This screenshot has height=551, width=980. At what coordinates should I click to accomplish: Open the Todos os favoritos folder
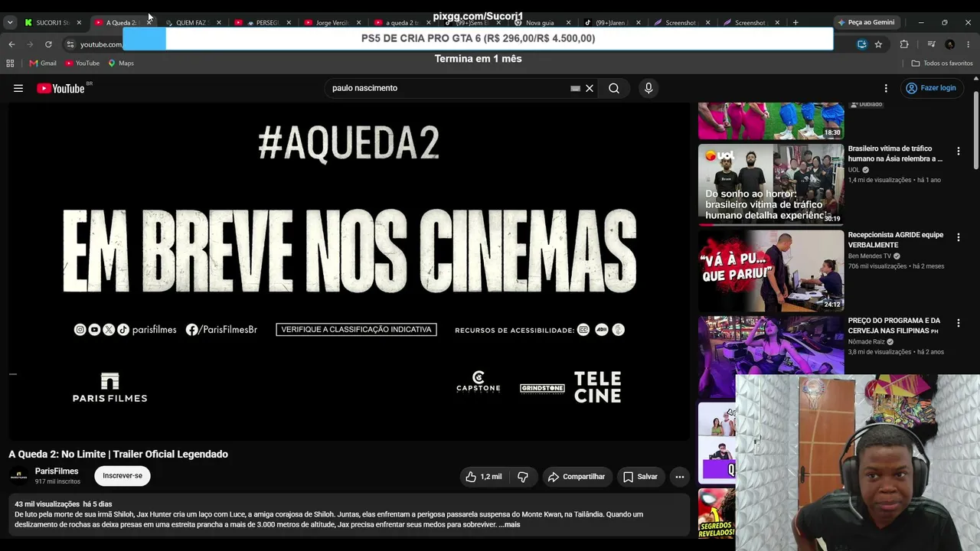coord(942,63)
